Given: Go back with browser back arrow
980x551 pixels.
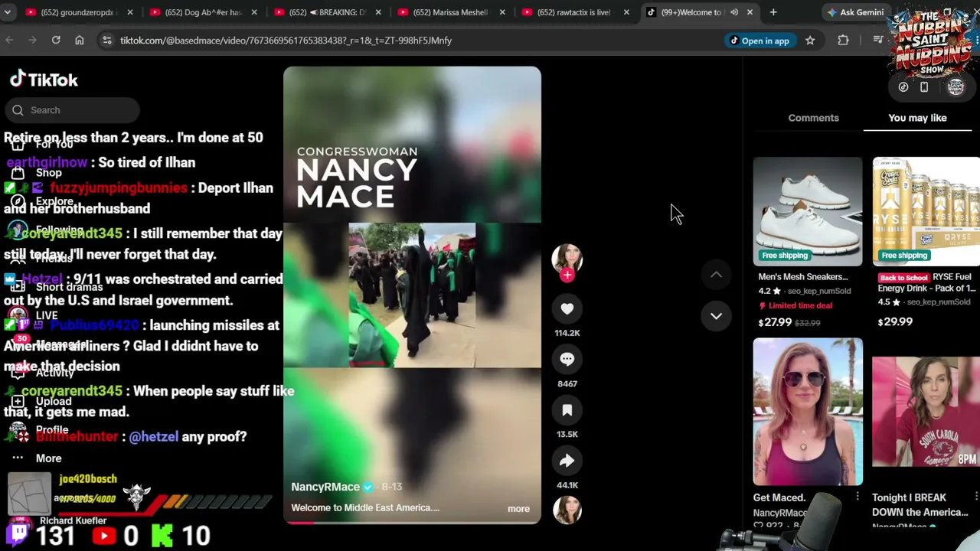Looking at the screenshot, I should point(9,41).
